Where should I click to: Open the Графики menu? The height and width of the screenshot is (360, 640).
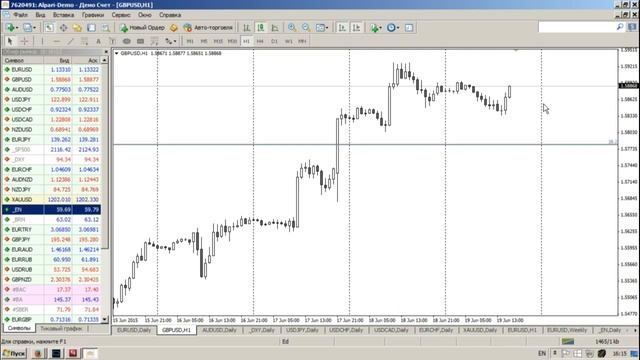pyautogui.click(x=93, y=15)
